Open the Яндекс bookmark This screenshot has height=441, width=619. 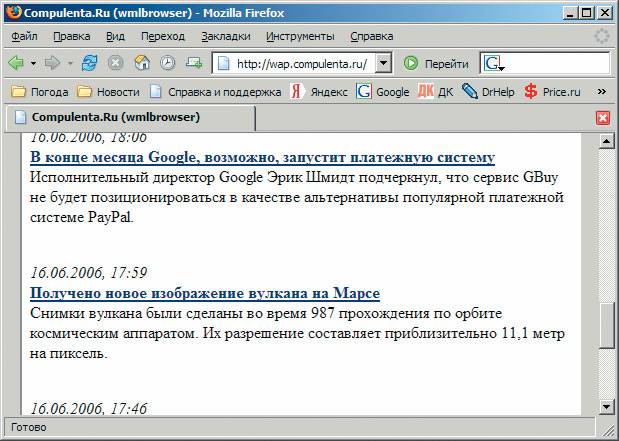pyautogui.click(x=319, y=91)
